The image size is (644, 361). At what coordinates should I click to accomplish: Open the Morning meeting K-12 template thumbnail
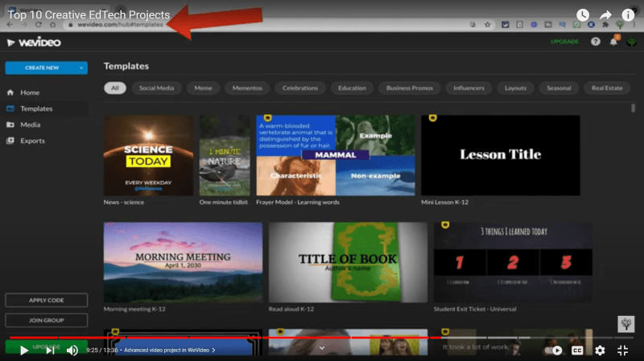coord(183,261)
